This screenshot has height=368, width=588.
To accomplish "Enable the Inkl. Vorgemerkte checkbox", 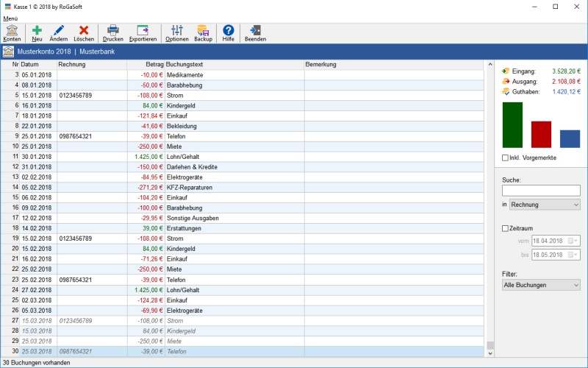I will [505, 158].
